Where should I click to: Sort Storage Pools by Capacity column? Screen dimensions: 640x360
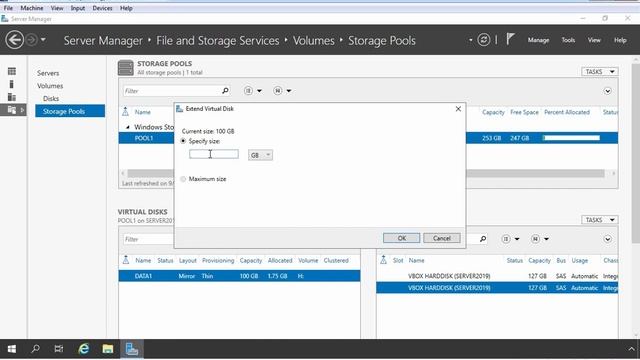coord(493,112)
